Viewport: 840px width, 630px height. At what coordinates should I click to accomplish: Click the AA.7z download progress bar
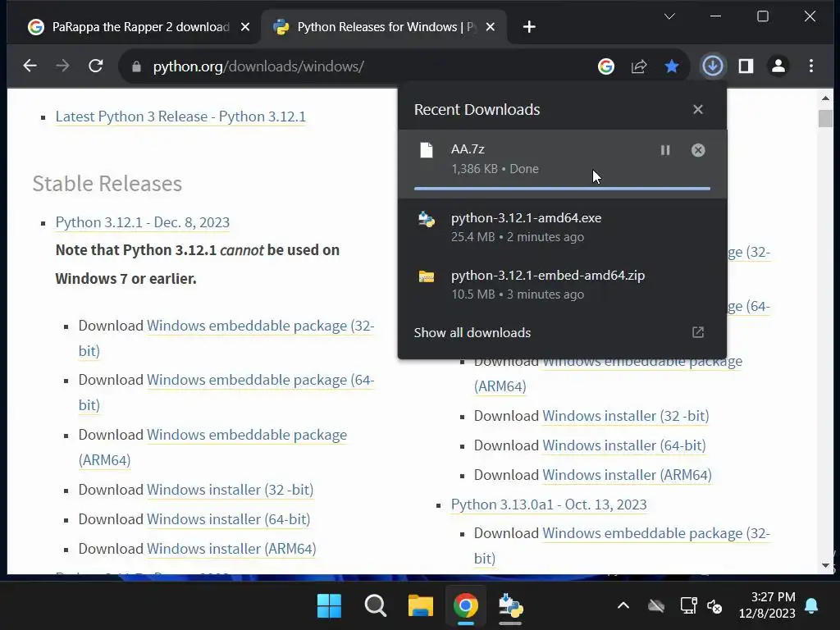click(562, 189)
